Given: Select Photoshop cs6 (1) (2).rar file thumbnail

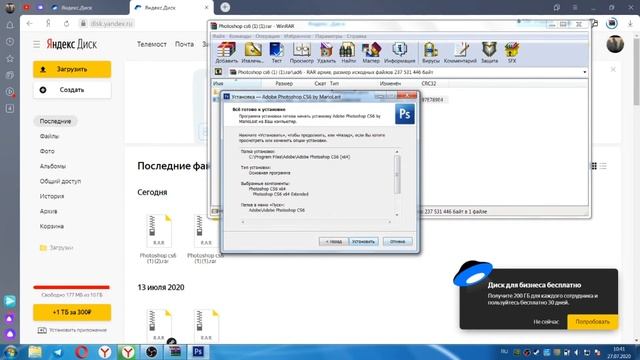Looking at the screenshot, I should [x=158, y=231].
